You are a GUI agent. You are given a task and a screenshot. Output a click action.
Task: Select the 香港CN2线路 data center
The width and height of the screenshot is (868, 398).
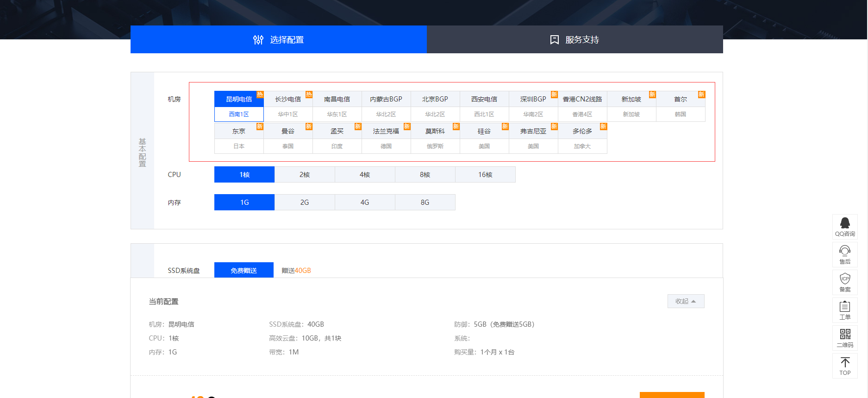tap(582, 100)
